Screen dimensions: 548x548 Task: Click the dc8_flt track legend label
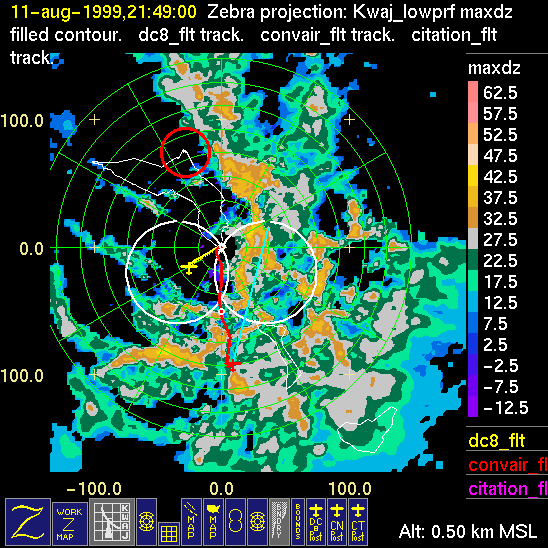pos(497,440)
